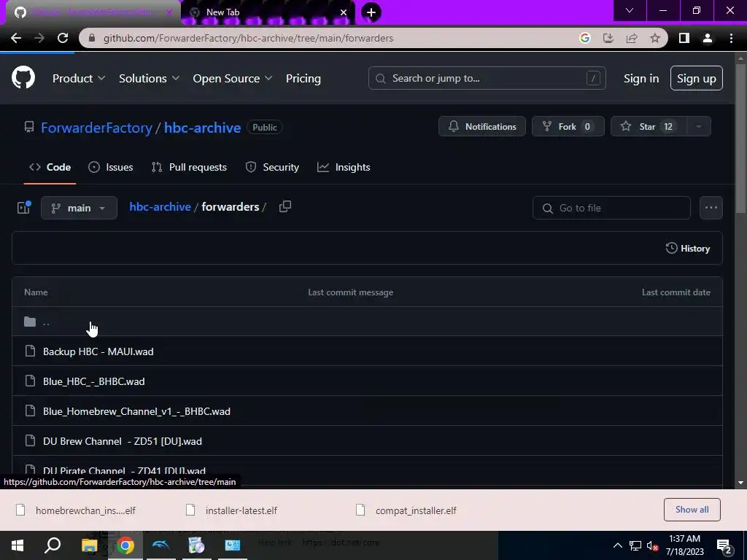Screen dimensions: 747x560
Task: Switch to the Code tab
Action: (x=50, y=167)
